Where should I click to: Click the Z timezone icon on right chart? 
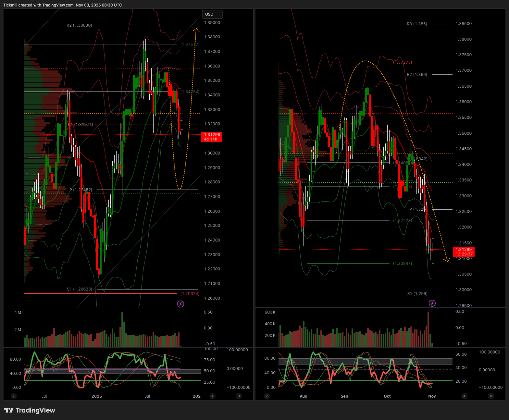(x=267, y=396)
